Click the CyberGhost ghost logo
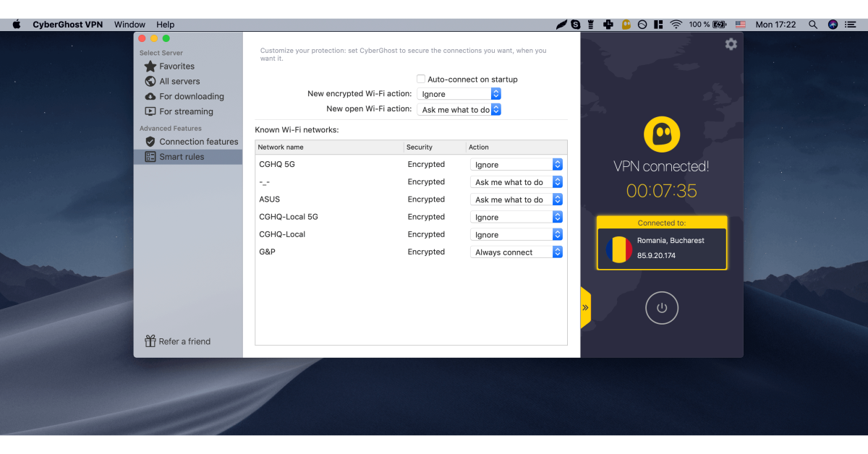 click(x=661, y=135)
